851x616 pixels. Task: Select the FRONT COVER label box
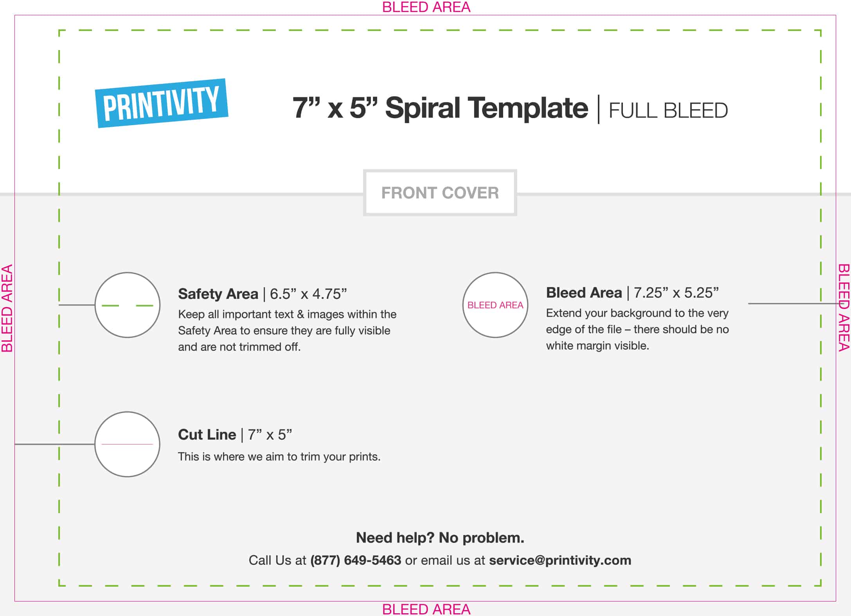coord(440,193)
